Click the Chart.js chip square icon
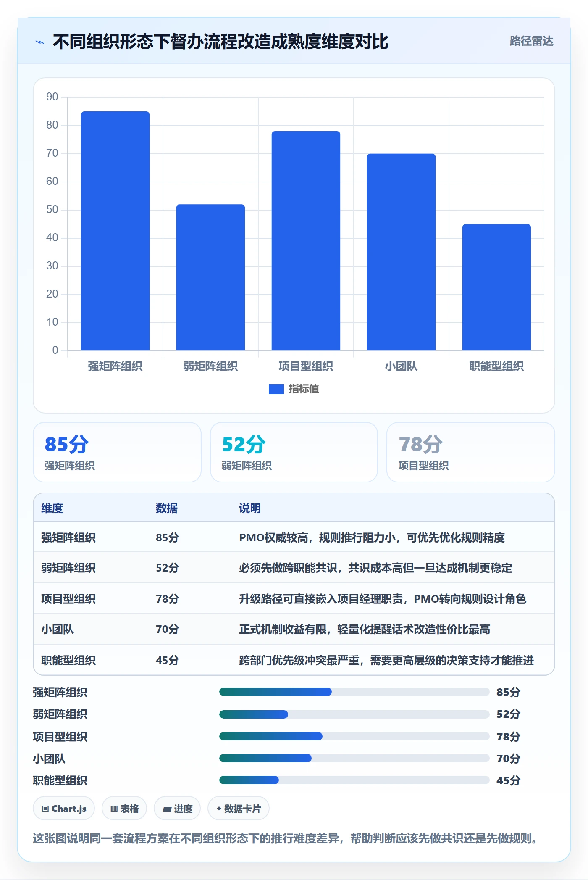The height and width of the screenshot is (880, 588). click(x=45, y=809)
